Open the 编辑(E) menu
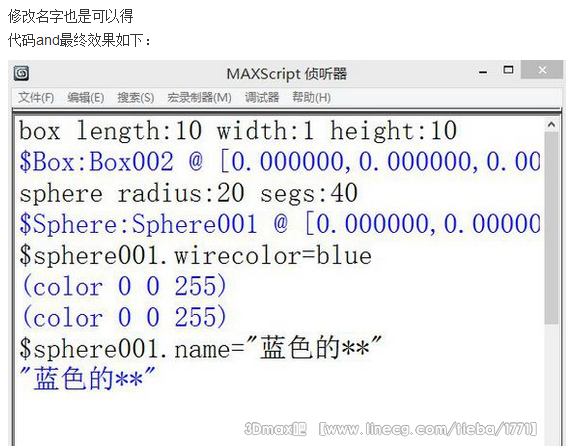This screenshot has width=566, height=446. 86,97
